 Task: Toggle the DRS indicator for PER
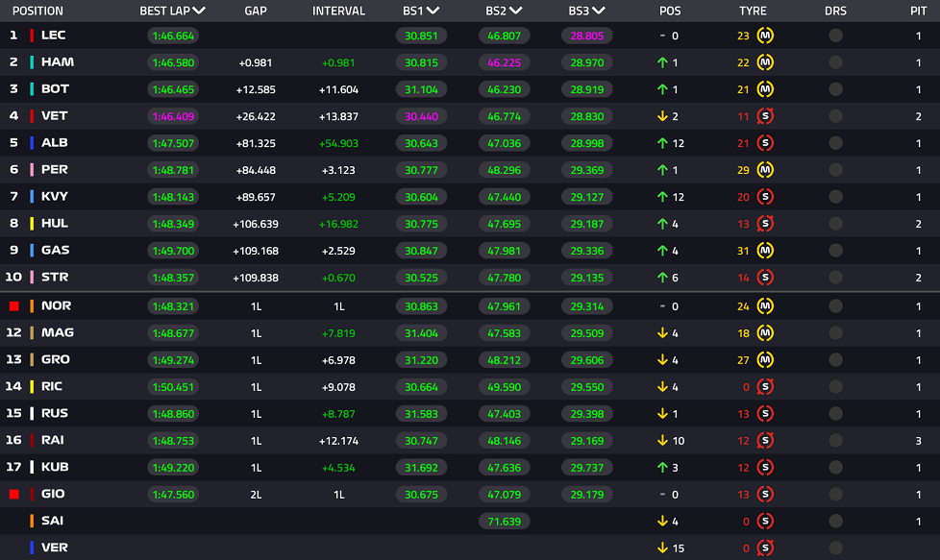[835, 170]
